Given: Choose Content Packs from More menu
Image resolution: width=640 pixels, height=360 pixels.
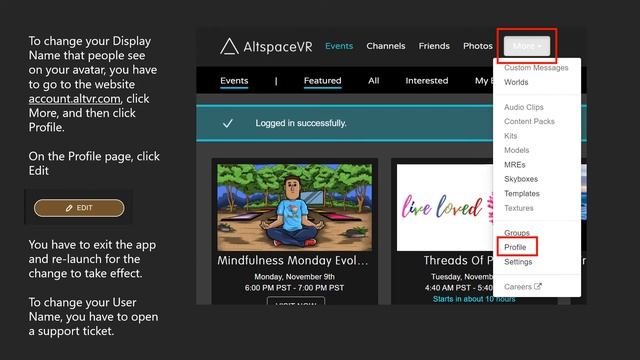Looking at the screenshot, I should point(529,121).
